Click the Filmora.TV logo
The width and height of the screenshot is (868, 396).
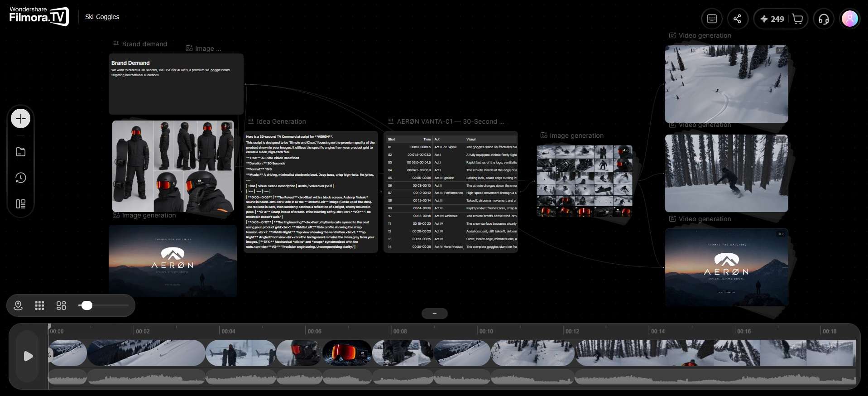[39, 16]
